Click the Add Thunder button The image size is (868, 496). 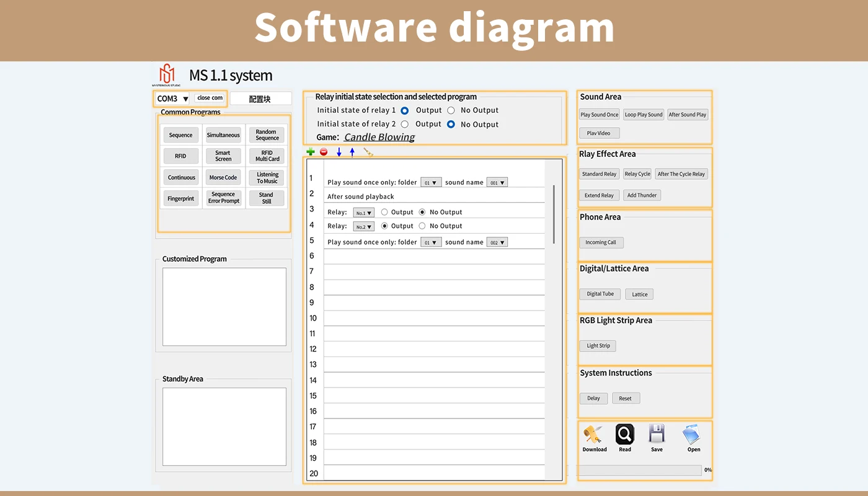642,195
